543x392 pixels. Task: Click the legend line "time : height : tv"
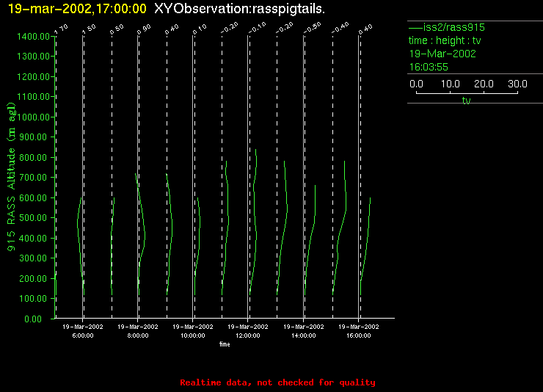pos(445,40)
